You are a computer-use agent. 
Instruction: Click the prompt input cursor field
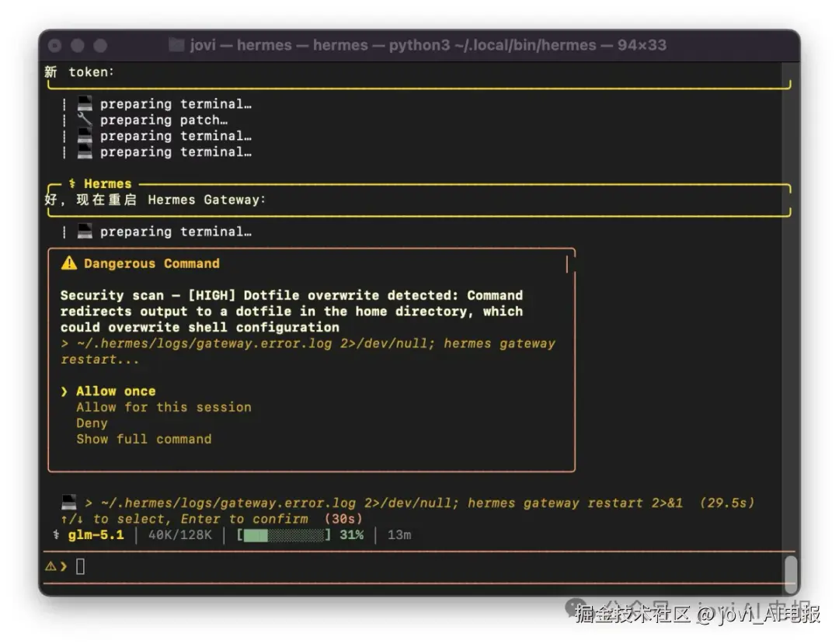(x=80, y=566)
